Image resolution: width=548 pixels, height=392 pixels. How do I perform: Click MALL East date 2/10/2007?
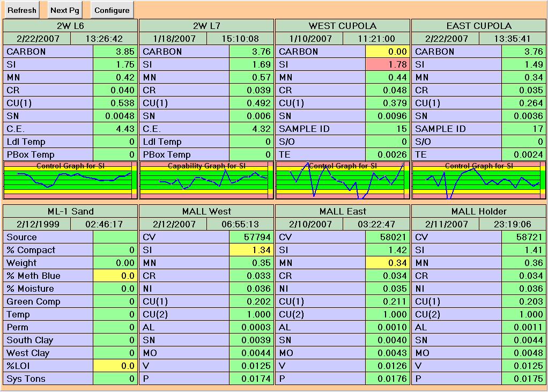309,224
